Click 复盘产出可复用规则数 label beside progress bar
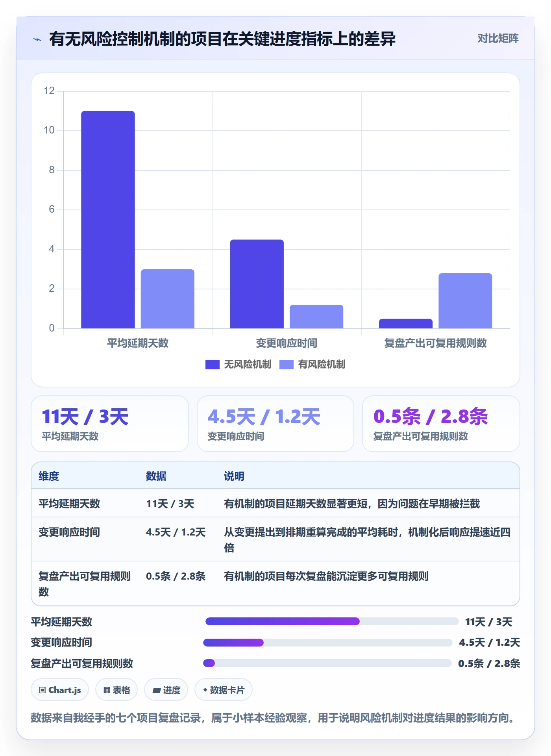The image size is (551, 756). tap(82, 663)
